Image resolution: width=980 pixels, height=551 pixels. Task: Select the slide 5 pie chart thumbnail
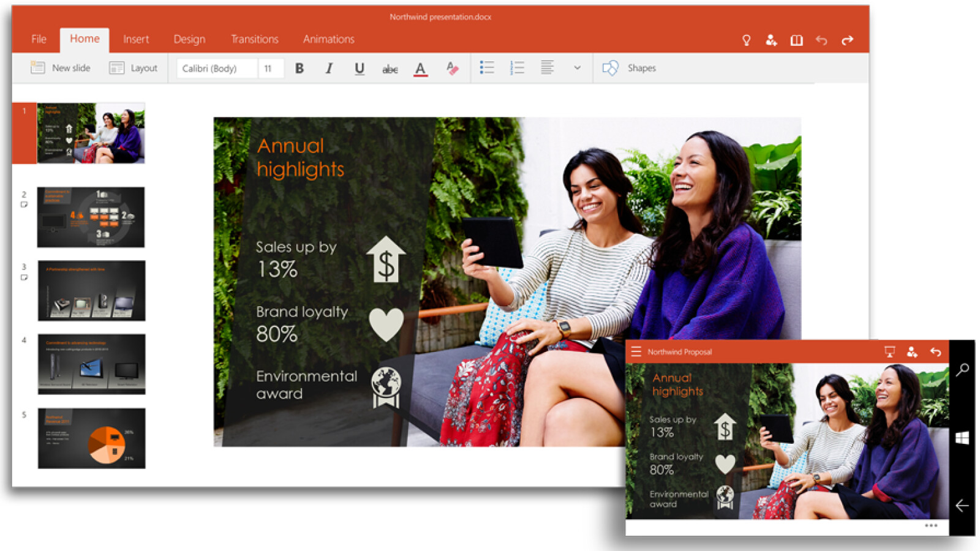click(91, 438)
